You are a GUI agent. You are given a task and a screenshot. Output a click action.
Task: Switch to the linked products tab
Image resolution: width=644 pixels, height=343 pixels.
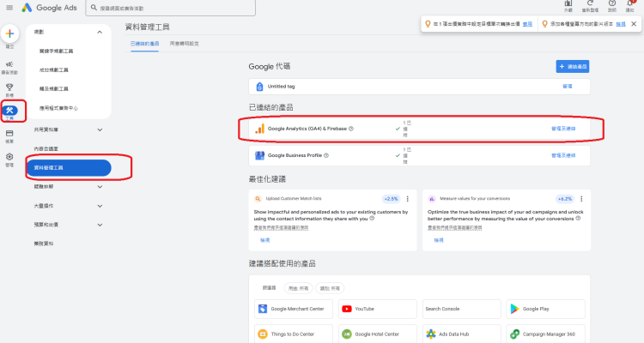(x=144, y=44)
